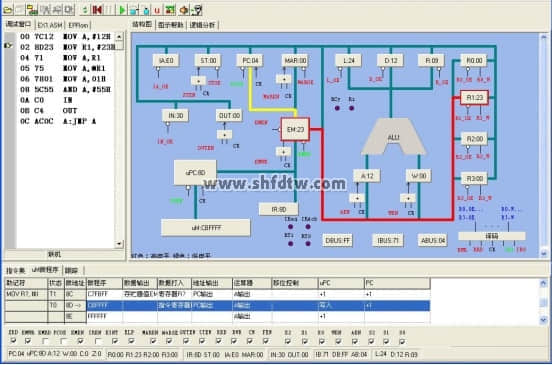Switch to the EXT.ASM tab
This screenshot has width=552, height=365.
pyautogui.click(x=50, y=25)
